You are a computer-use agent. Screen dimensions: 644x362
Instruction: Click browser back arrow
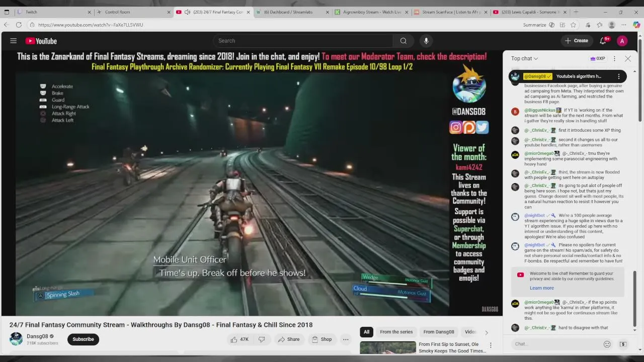pos(7,25)
